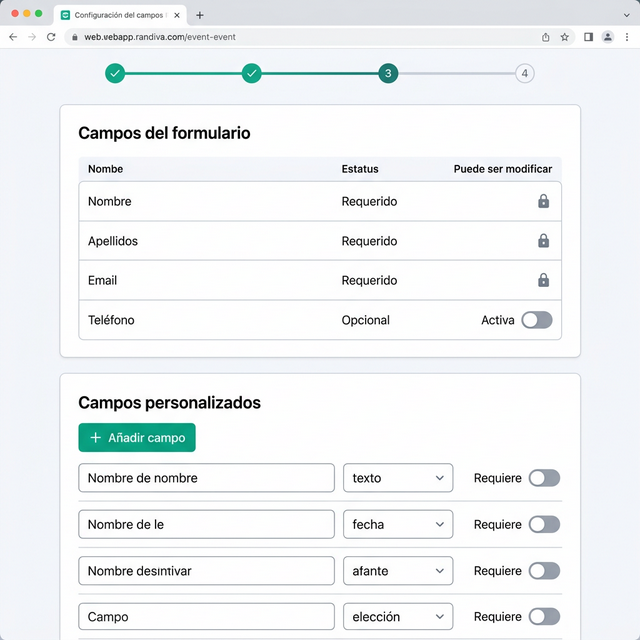Close the Configuración del campos tab
Viewport: 640px width, 640px height.
pyautogui.click(x=177, y=16)
